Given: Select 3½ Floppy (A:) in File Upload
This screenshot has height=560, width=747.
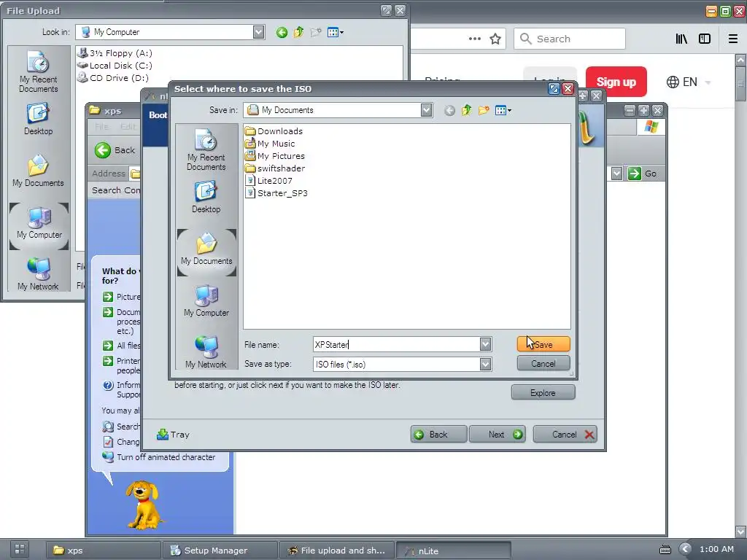Looking at the screenshot, I should (115, 52).
